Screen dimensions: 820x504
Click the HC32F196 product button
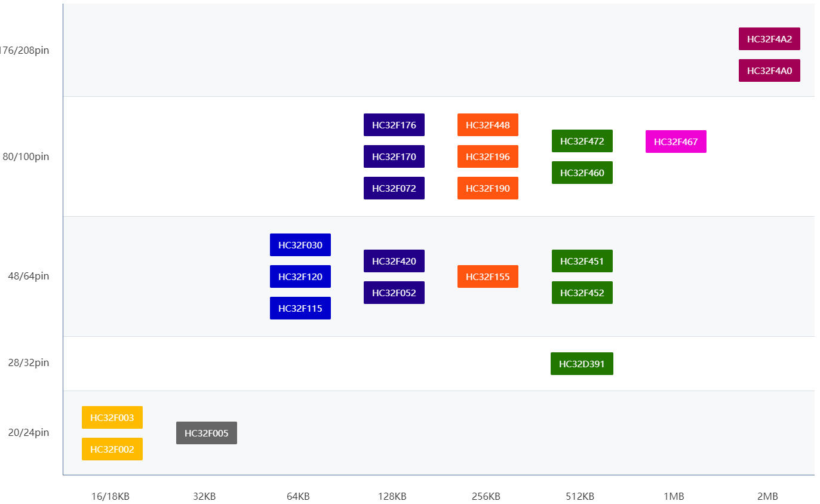click(488, 156)
